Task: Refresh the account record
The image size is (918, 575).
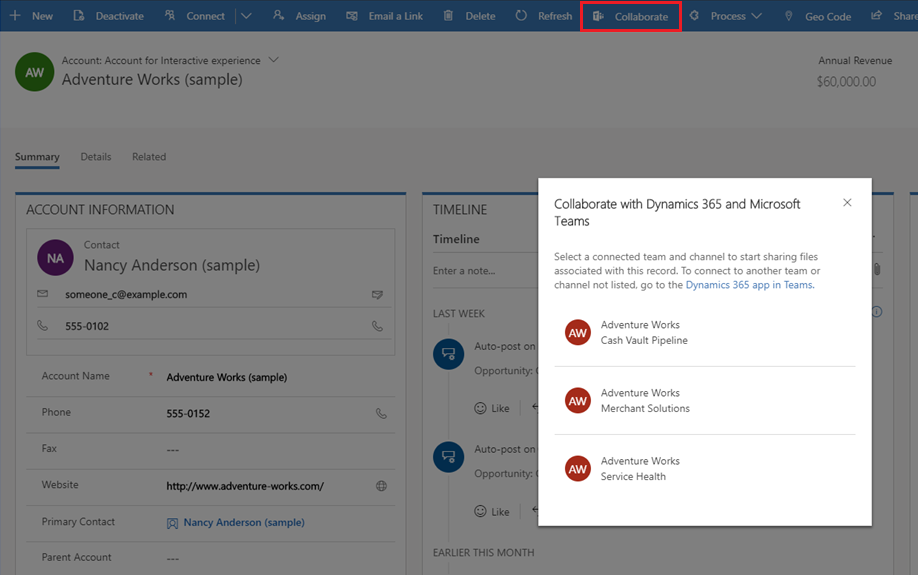Action: 544,16
